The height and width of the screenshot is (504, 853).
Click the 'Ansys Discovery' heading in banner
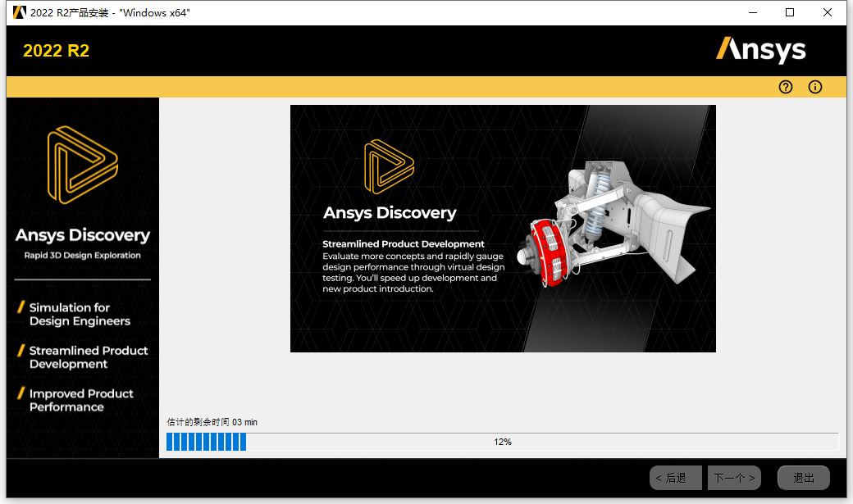click(x=390, y=213)
